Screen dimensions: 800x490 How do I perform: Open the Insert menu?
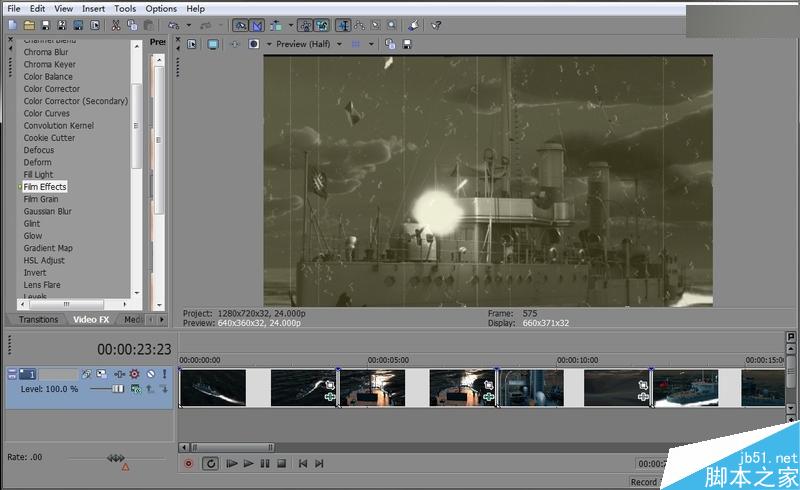pos(93,9)
